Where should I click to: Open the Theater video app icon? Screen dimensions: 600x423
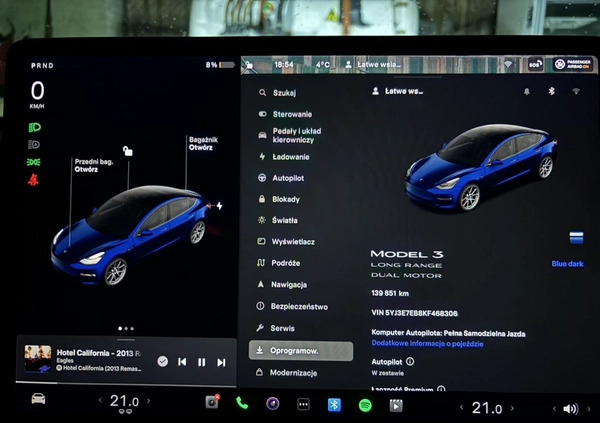tap(396, 405)
